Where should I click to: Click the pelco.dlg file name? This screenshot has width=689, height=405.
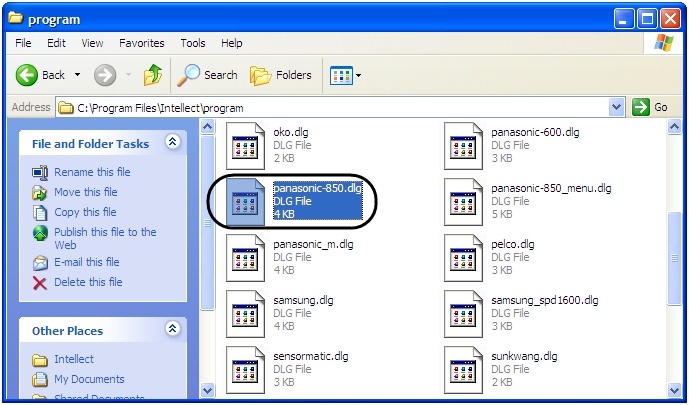(513, 244)
